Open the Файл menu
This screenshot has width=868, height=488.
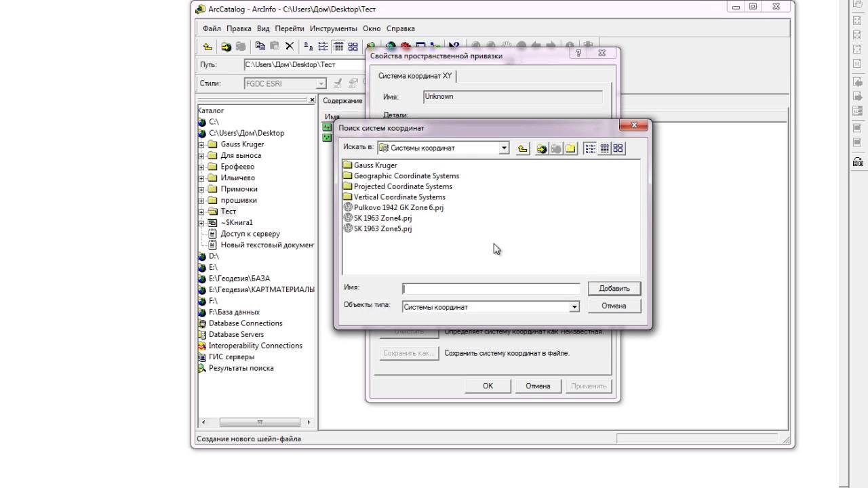[x=212, y=28]
